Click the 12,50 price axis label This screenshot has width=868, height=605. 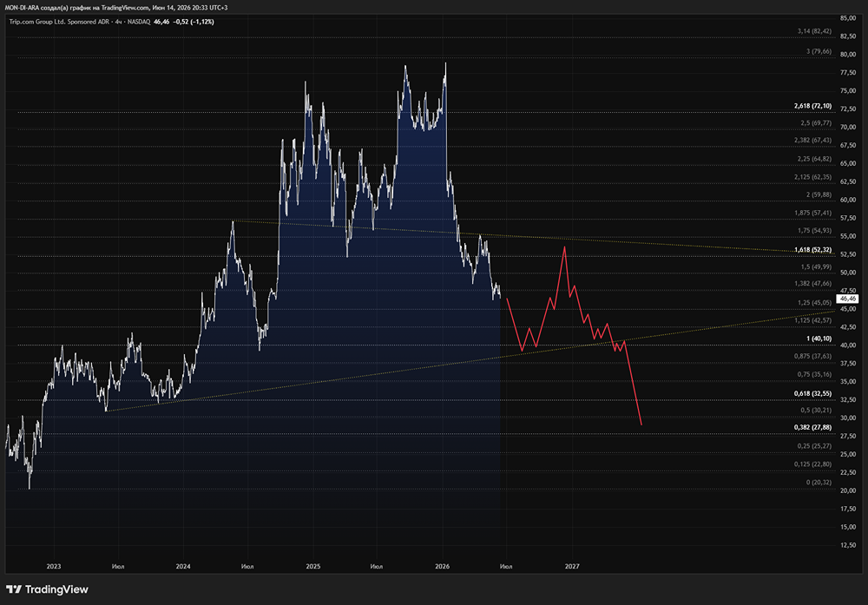pos(848,545)
